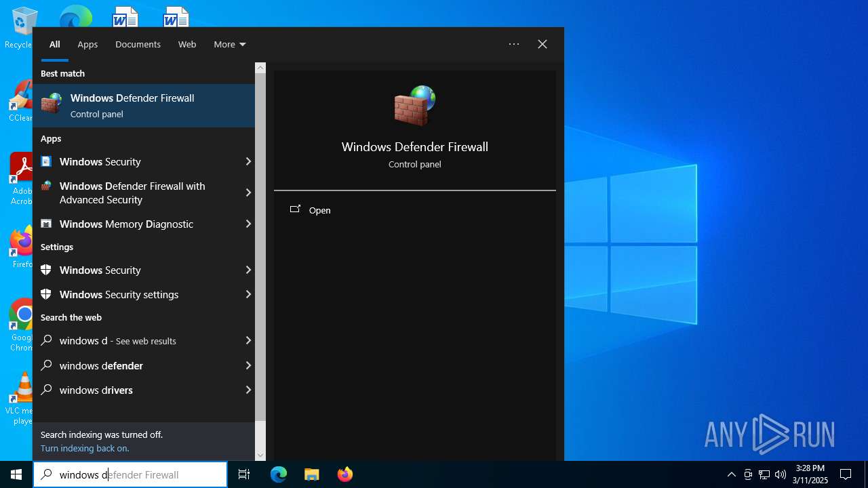Screen dimensions: 868x488
Task: Open the search options ellipsis menu
Action: [514, 44]
